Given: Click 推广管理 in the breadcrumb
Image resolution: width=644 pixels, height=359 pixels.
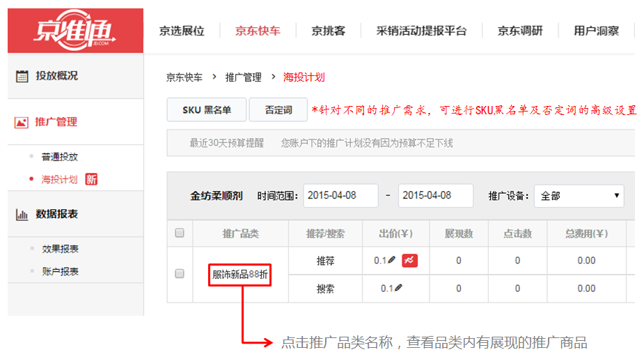Looking at the screenshot, I should pyautogui.click(x=243, y=77).
